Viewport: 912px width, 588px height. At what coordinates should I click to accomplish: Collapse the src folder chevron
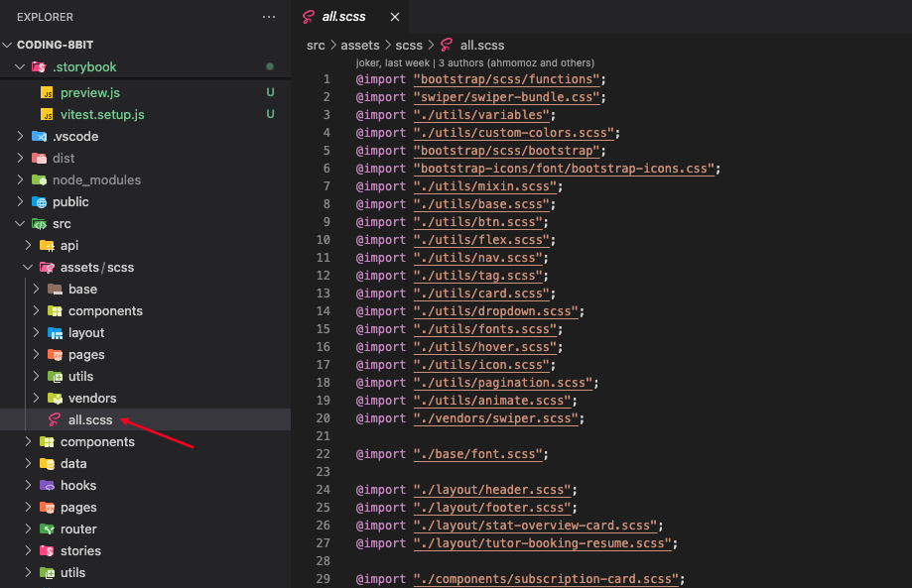20,223
